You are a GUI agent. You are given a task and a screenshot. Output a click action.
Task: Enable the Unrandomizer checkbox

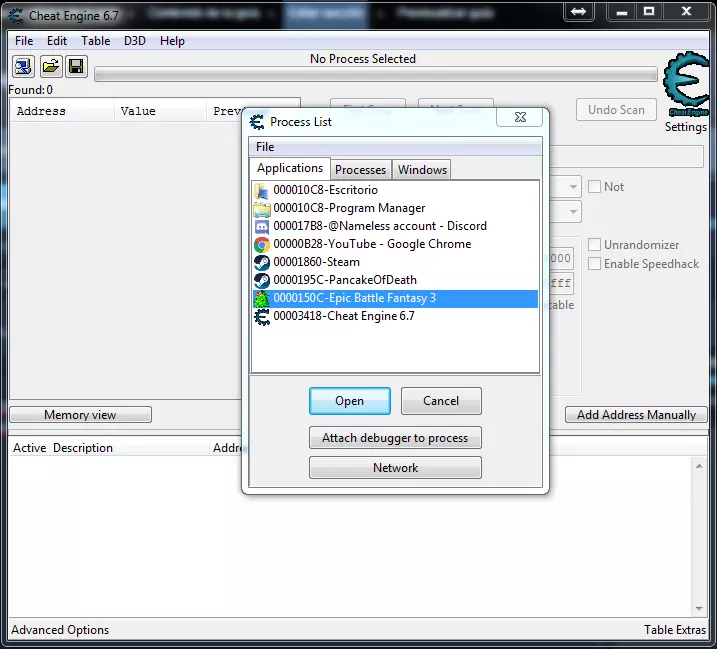(594, 245)
